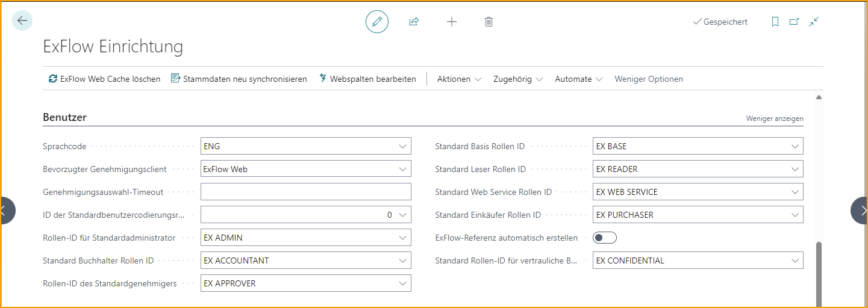Click the Genehmigungsauswahl-Timeout input field

pyautogui.click(x=306, y=192)
